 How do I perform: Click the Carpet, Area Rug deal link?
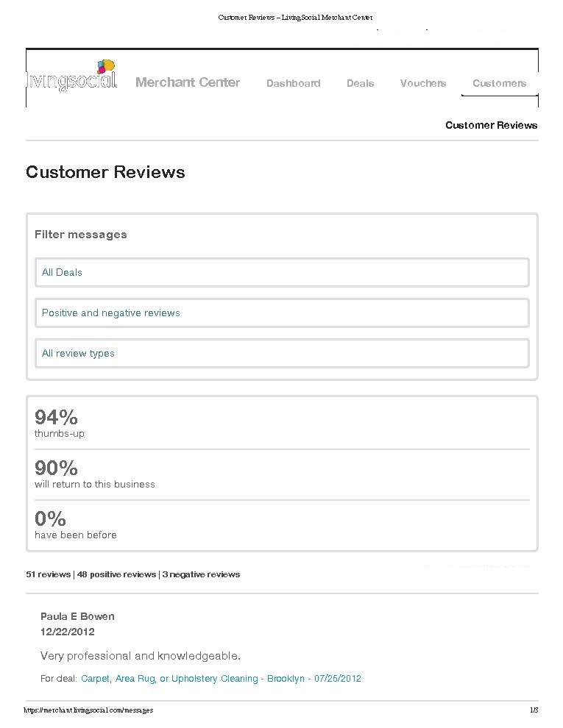click(221, 678)
